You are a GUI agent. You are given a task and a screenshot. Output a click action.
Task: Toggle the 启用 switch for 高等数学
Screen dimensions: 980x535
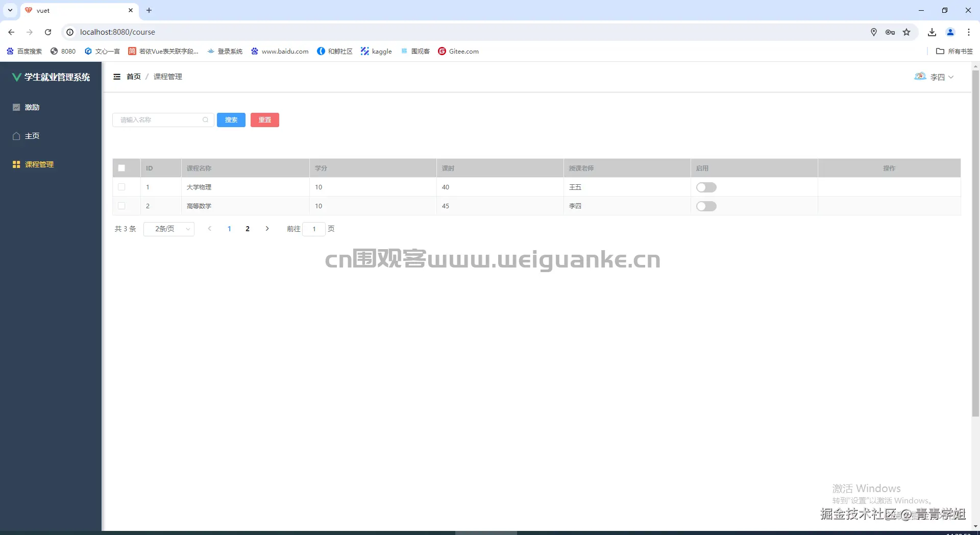tap(706, 206)
